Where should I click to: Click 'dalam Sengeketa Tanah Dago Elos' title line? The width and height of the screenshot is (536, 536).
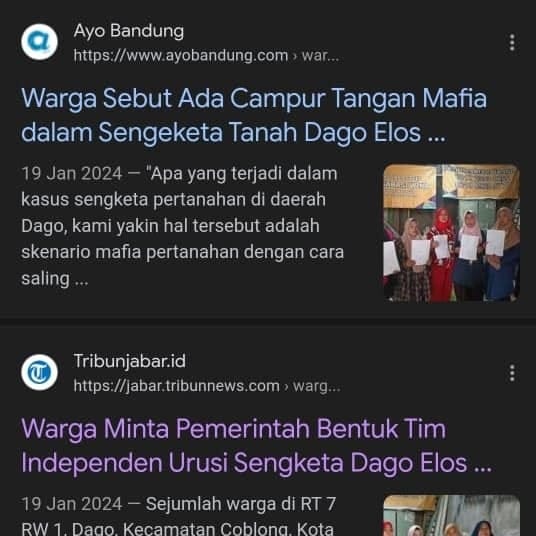pos(221,133)
